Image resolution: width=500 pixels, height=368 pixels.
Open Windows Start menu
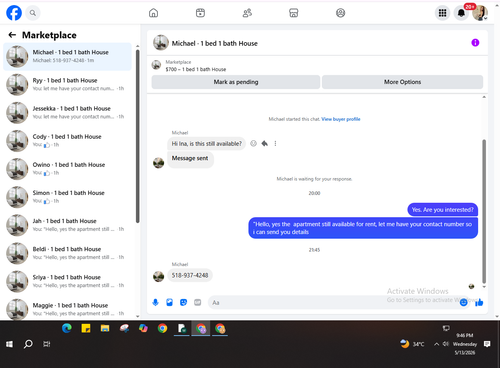point(9,344)
